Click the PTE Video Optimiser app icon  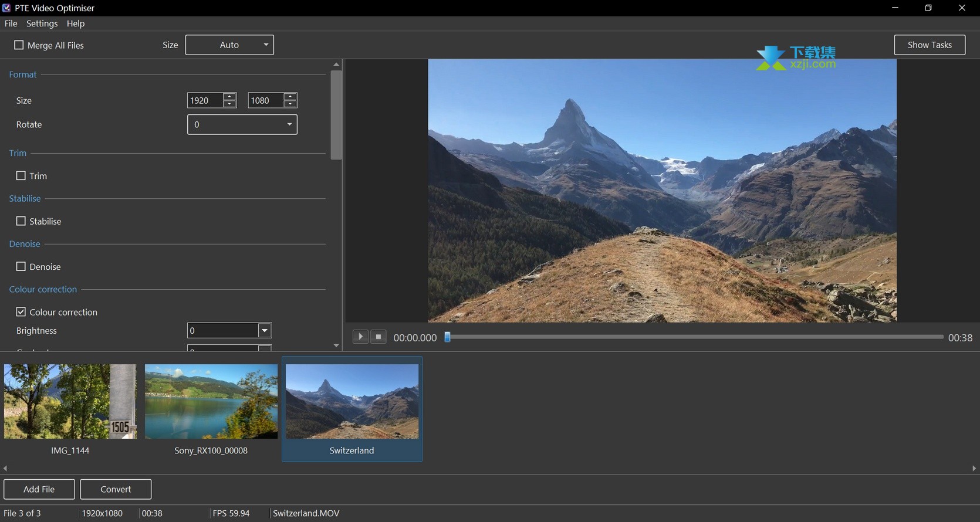click(6, 8)
